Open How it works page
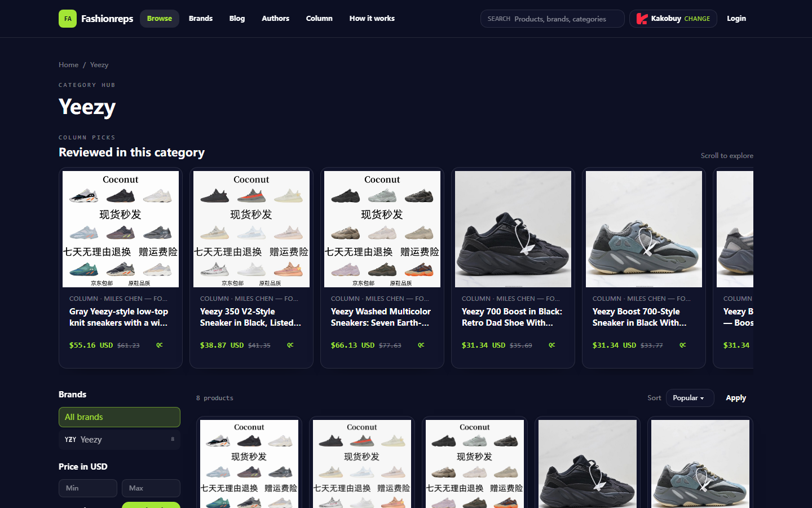This screenshot has height=508, width=812. pos(372,19)
